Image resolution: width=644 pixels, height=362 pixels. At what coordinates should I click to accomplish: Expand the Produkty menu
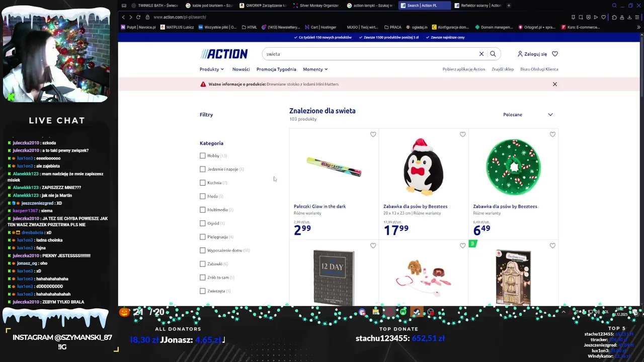212,69
